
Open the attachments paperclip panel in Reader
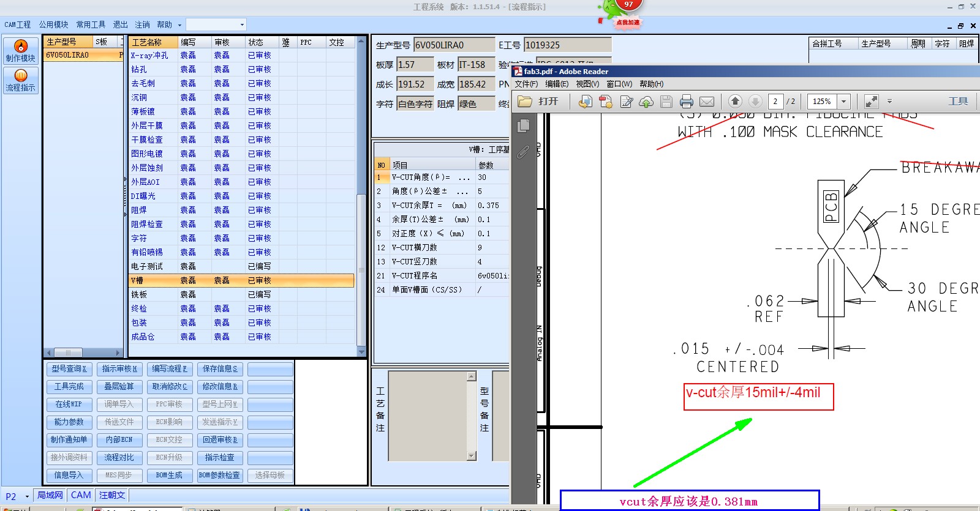(523, 151)
